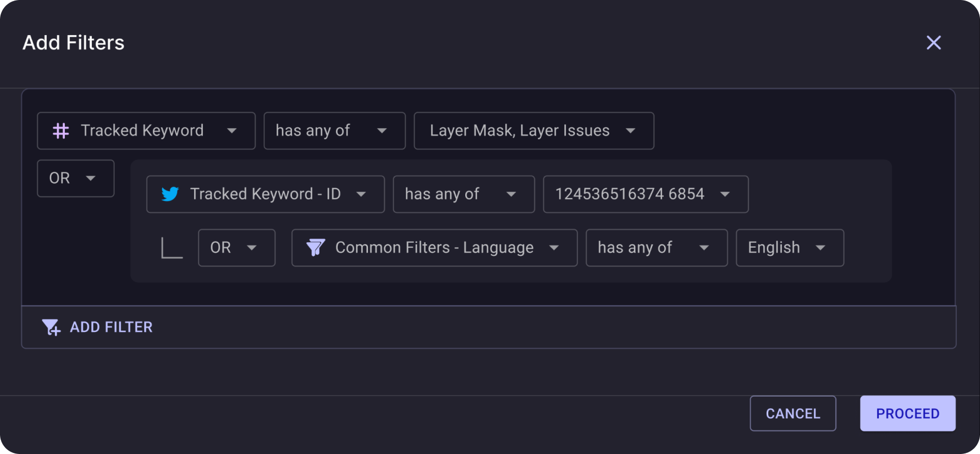Image resolution: width=980 pixels, height=454 pixels.
Task: Close the Add Filters dialog
Action: click(x=933, y=42)
